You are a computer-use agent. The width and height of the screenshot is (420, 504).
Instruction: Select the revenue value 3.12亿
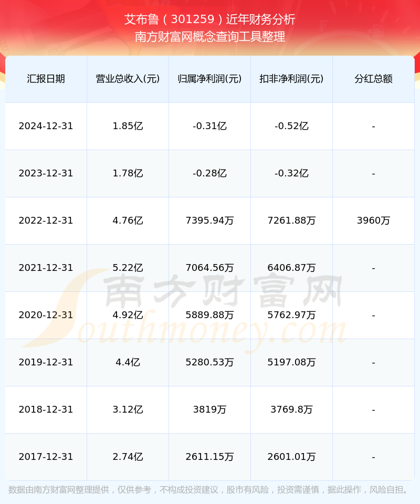click(x=128, y=409)
